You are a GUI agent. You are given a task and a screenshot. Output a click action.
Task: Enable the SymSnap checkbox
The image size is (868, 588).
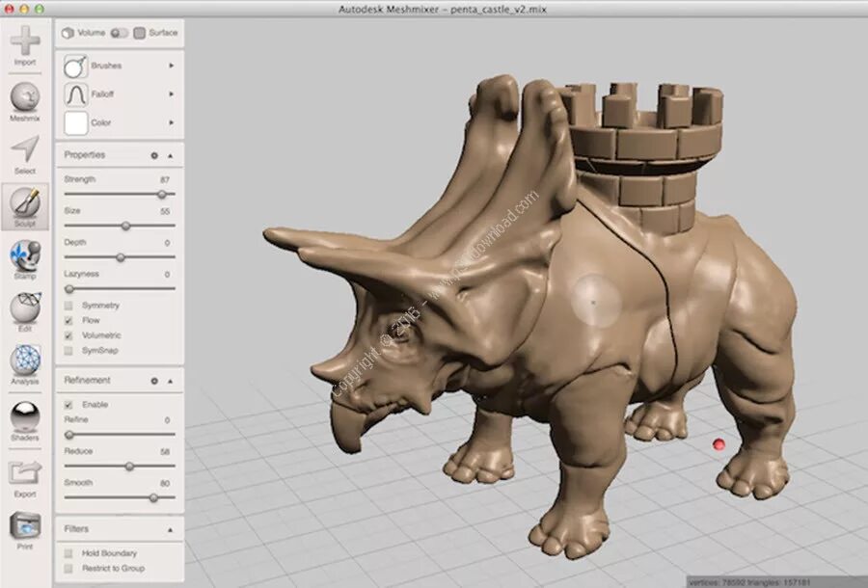coord(68,350)
